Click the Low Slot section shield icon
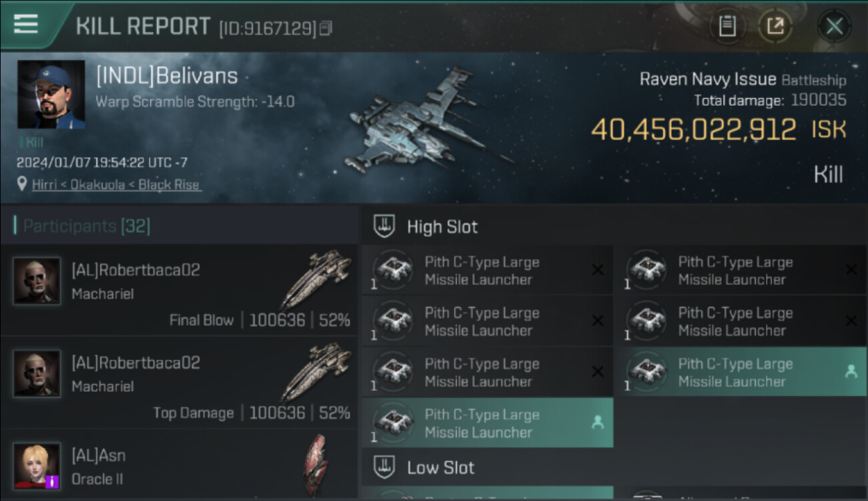Screen dimensions: 868x501 (x=384, y=467)
